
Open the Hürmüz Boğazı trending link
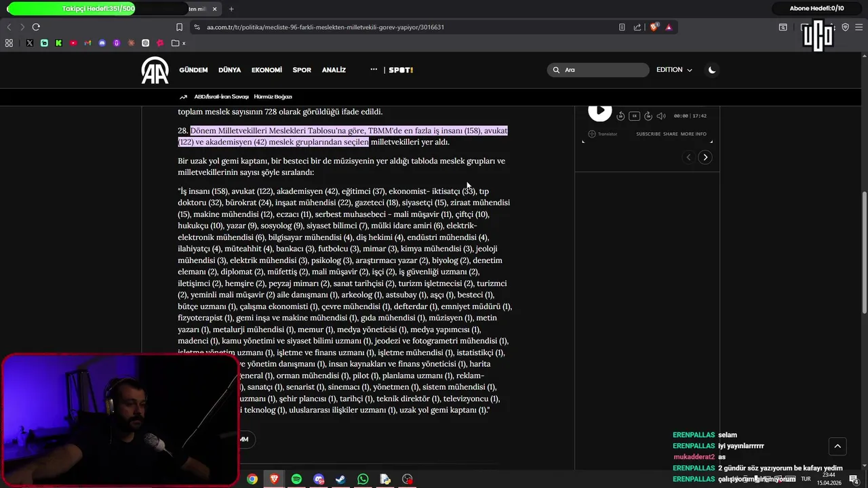pos(273,97)
